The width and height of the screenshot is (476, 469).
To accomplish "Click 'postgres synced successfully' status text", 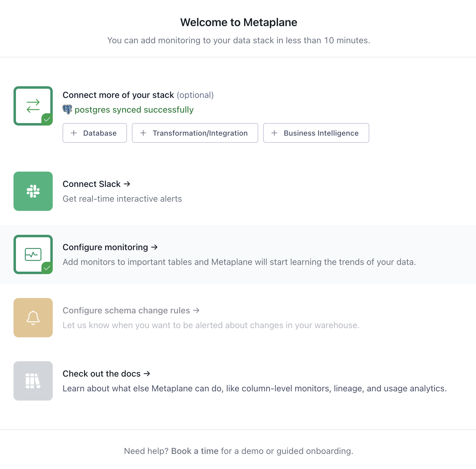I will (134, 110).
